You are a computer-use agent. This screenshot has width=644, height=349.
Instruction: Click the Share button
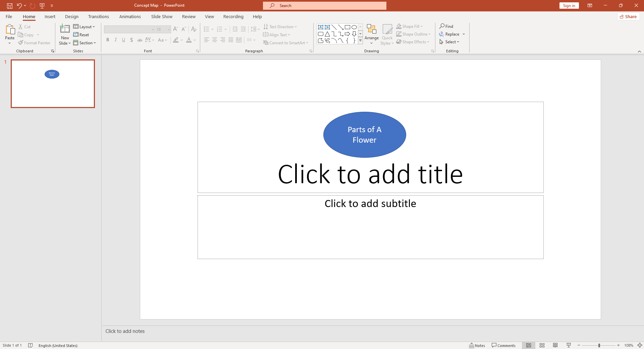click(628, 16)
